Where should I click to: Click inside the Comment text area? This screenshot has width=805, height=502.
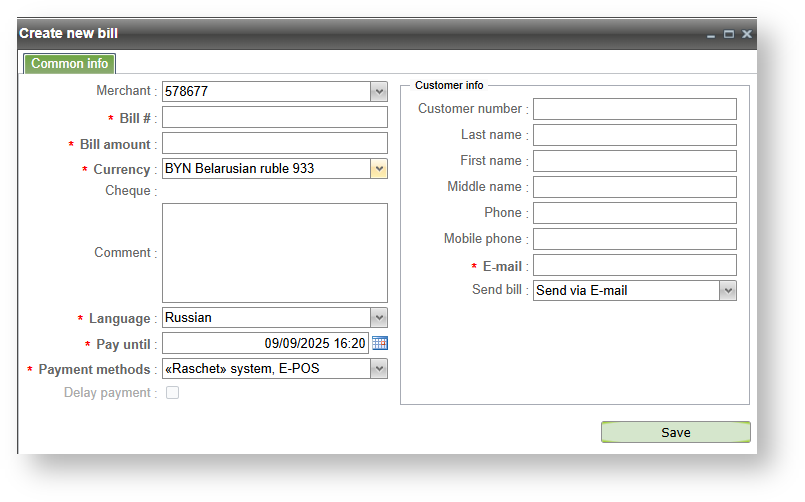coord(274,253)
